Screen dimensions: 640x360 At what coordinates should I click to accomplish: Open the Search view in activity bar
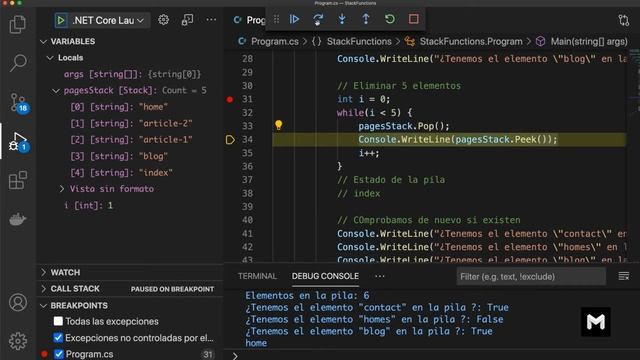(x=18, y=63)
